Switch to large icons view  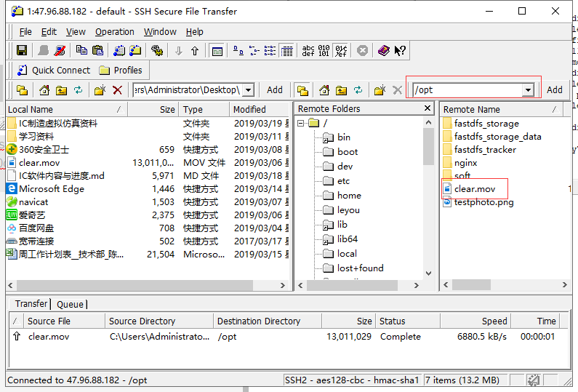(238, 51)
